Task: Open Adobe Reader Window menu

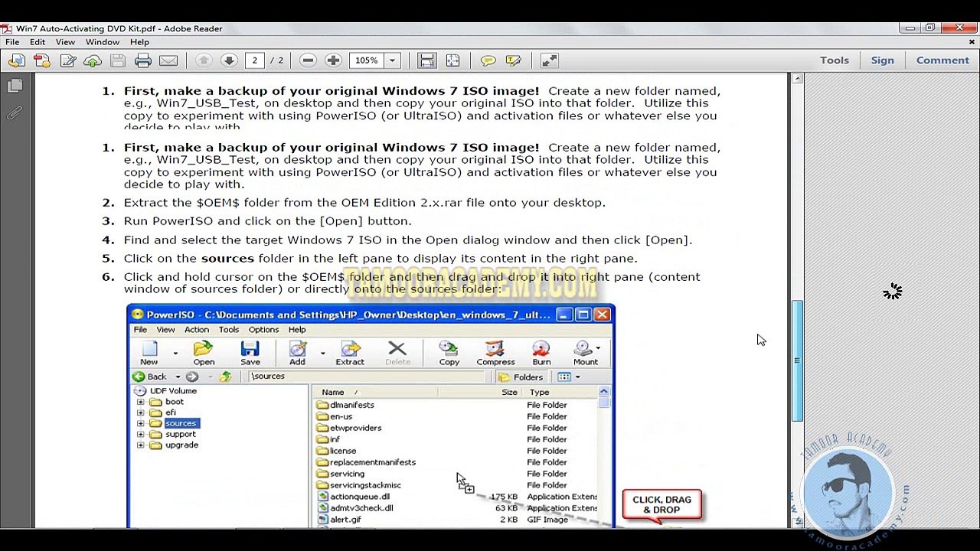Action: point(103,42)
